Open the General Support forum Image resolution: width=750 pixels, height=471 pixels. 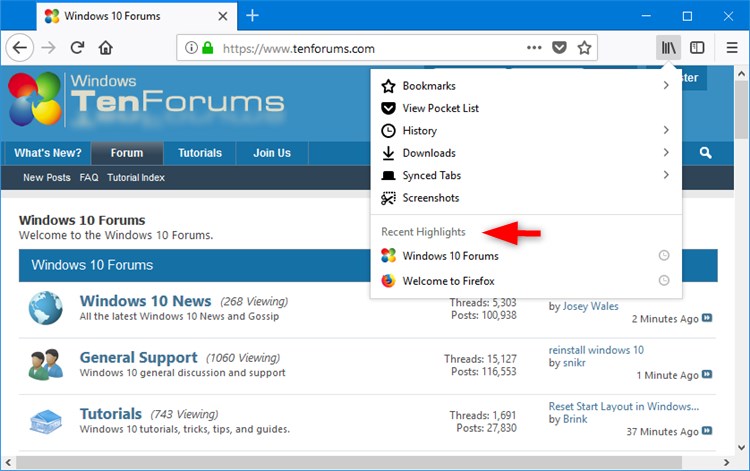138,357
